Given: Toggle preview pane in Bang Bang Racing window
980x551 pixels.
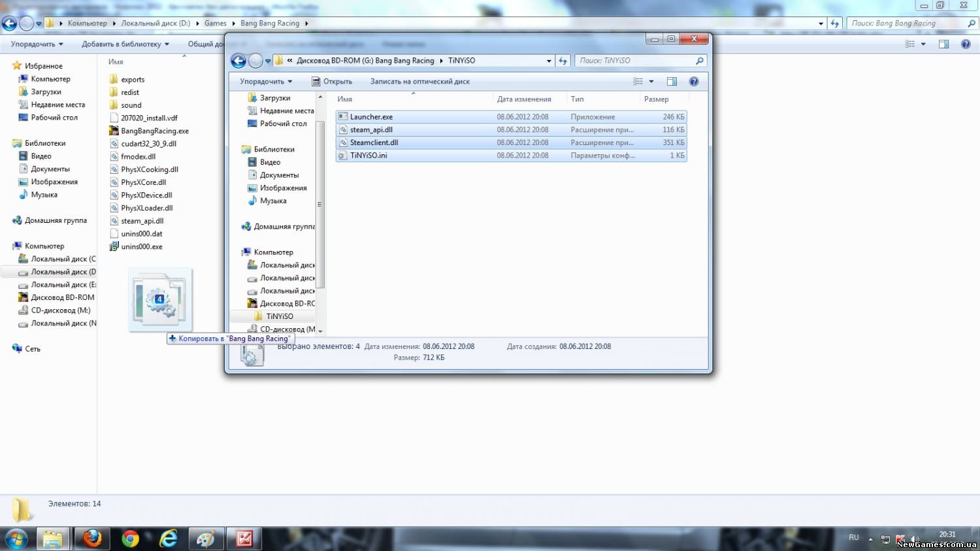Looking at the screenshot, I should [x=943, y=44].
